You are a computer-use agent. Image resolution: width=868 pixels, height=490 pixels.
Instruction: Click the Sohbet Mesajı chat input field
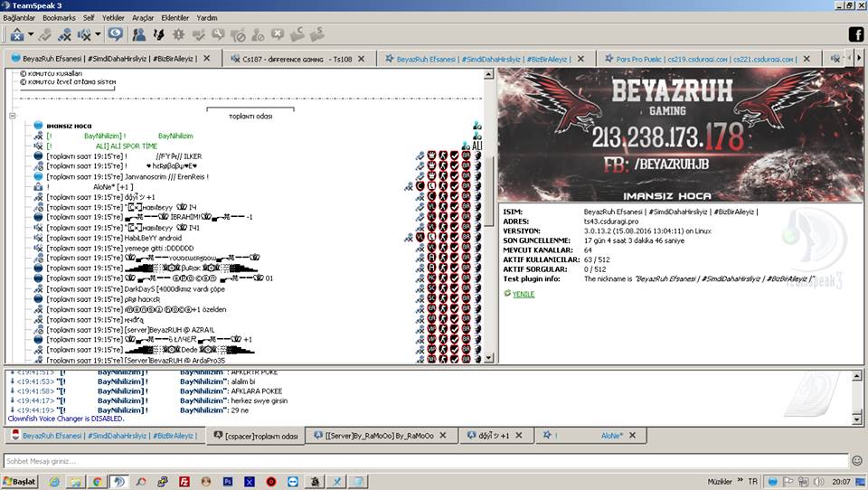coord(426,461)
